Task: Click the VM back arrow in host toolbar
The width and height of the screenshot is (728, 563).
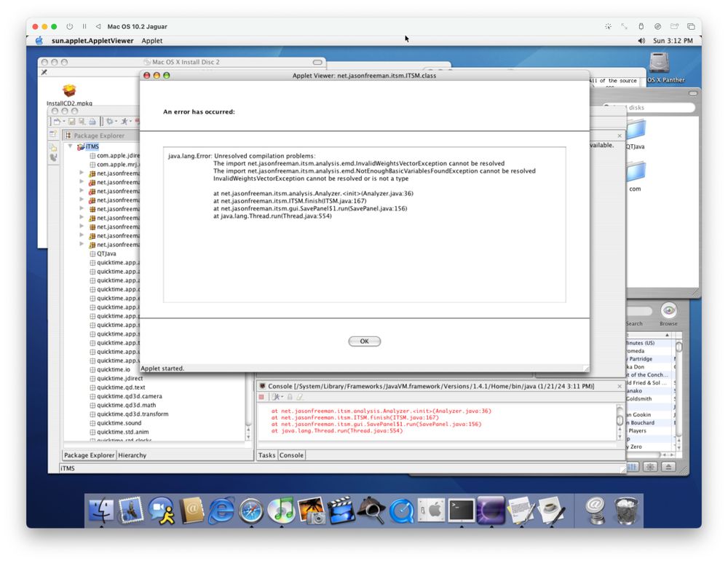Action: pyautogui.click(x=98, y=26)
